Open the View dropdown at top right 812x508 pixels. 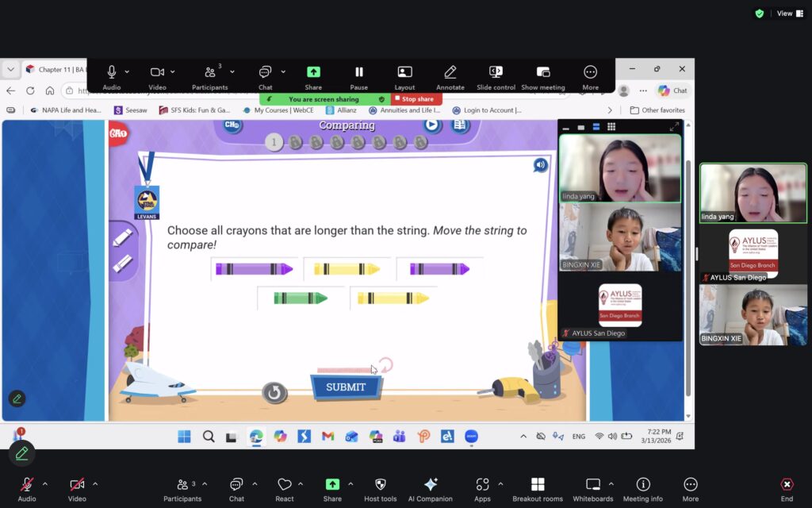point(784,13)
